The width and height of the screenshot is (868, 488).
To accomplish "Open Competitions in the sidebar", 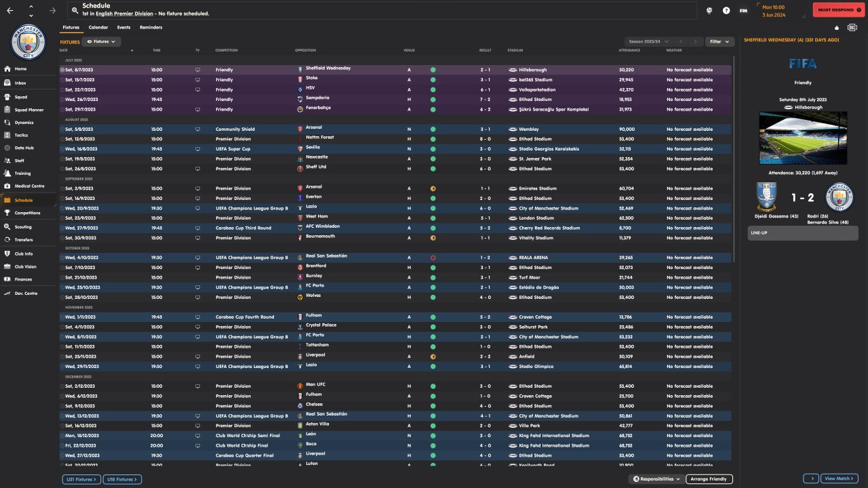I will point(28,213).
